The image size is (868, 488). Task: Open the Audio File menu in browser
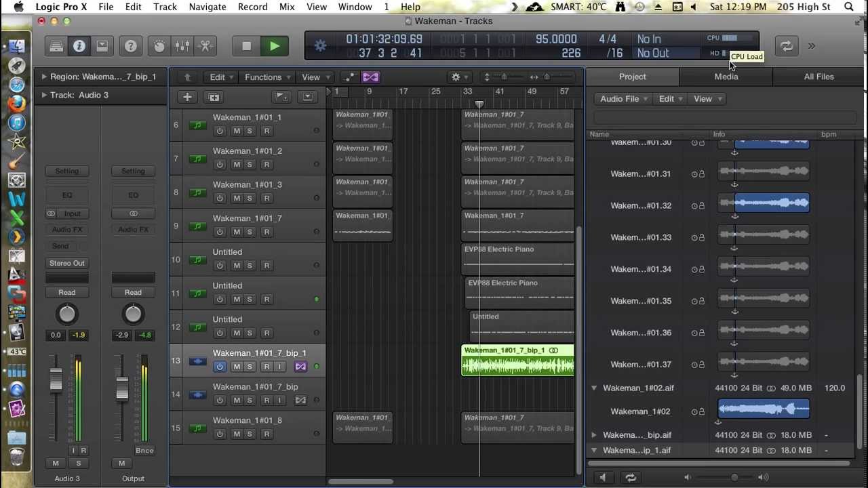624,99
